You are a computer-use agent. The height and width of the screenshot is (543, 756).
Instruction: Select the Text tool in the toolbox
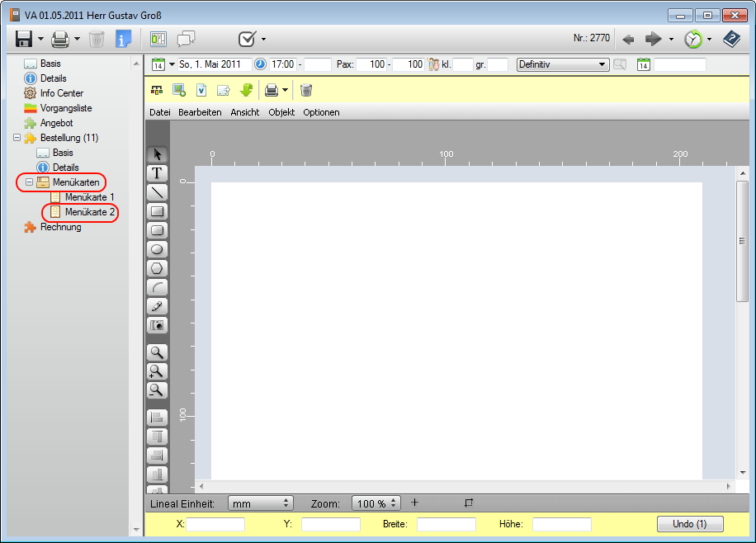pos(157,173)
